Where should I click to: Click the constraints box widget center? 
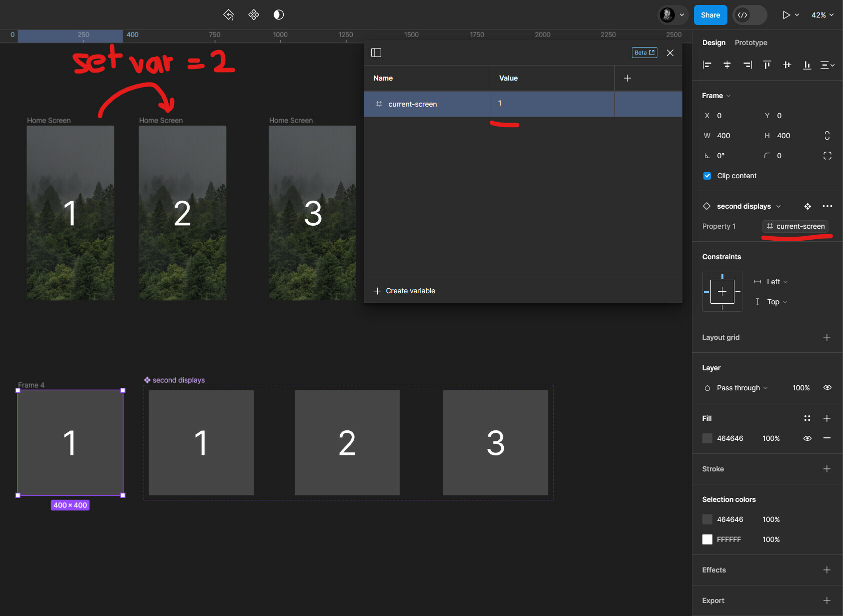[x=722, y=292]
